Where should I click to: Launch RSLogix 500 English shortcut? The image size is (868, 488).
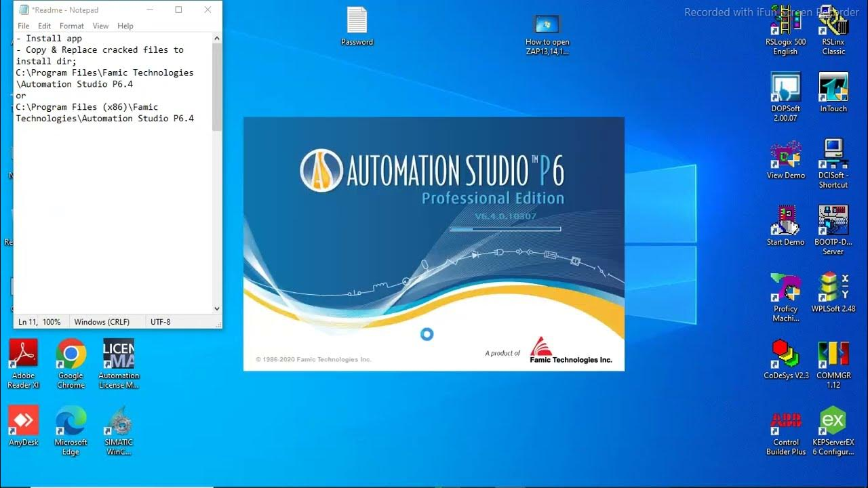785,29
